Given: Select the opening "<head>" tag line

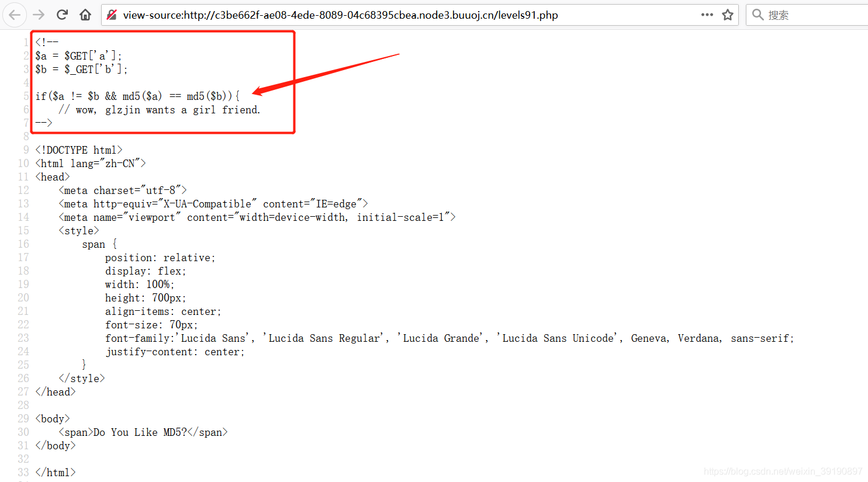Looking at the screenshot, I should [x=53, y=177].
